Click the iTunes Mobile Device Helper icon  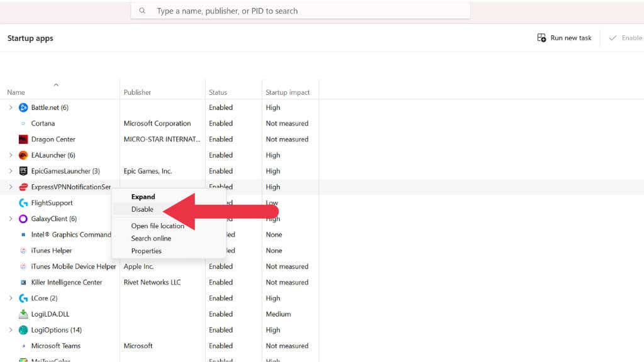click(23, 266)
